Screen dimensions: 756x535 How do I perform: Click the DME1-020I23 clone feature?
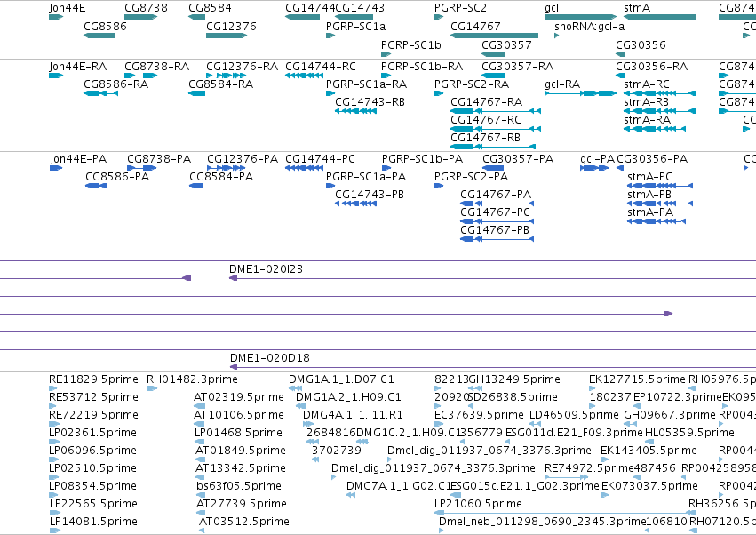click(x=492, y=279)
